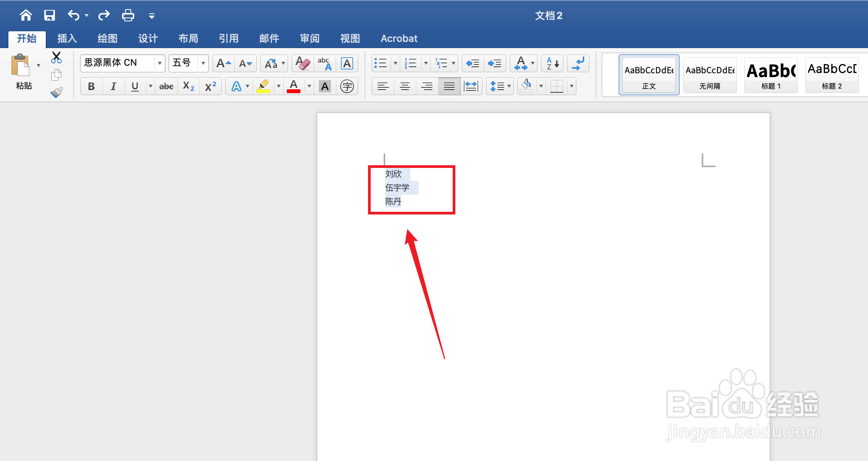
Task: Center align text
Action: [x=405, y=86]
